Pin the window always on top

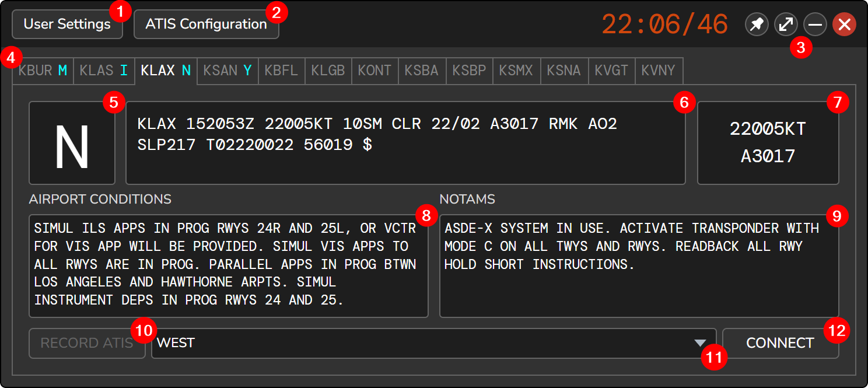[757, 25]
